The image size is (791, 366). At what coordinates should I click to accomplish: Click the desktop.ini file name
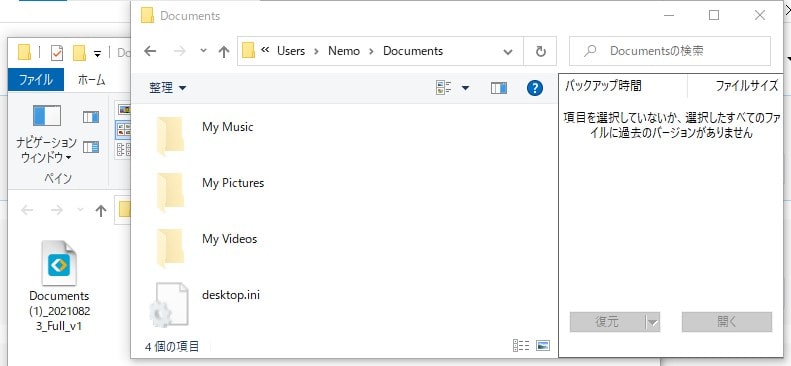point(231,294)
